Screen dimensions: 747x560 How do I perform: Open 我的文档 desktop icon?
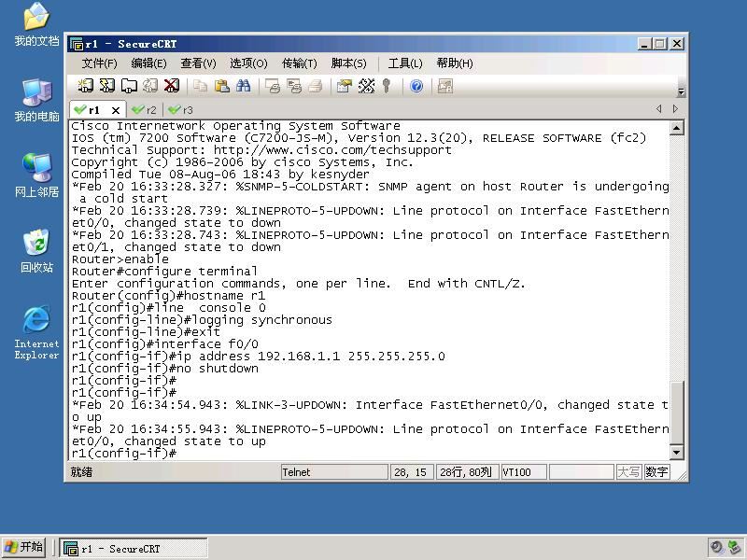[x=36, y=25]
